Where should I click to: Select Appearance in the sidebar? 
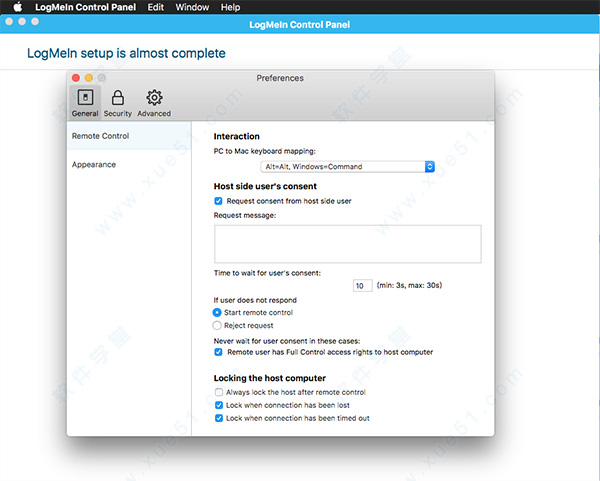[129, 165]
